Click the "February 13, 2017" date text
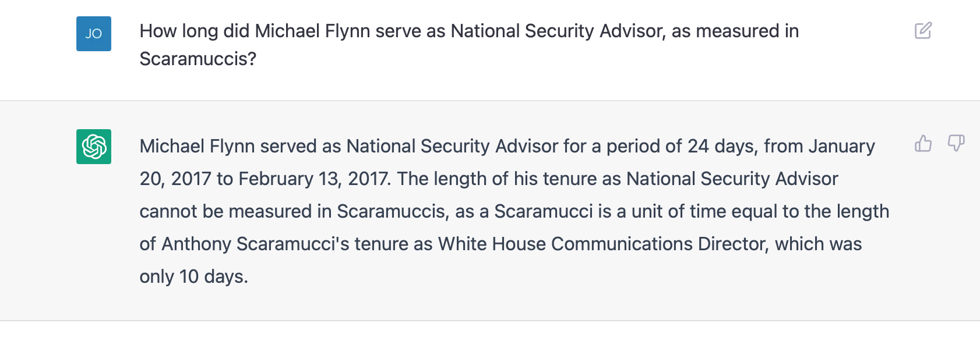Viewport: 980px width, 341px height. (x=313, y=179)
